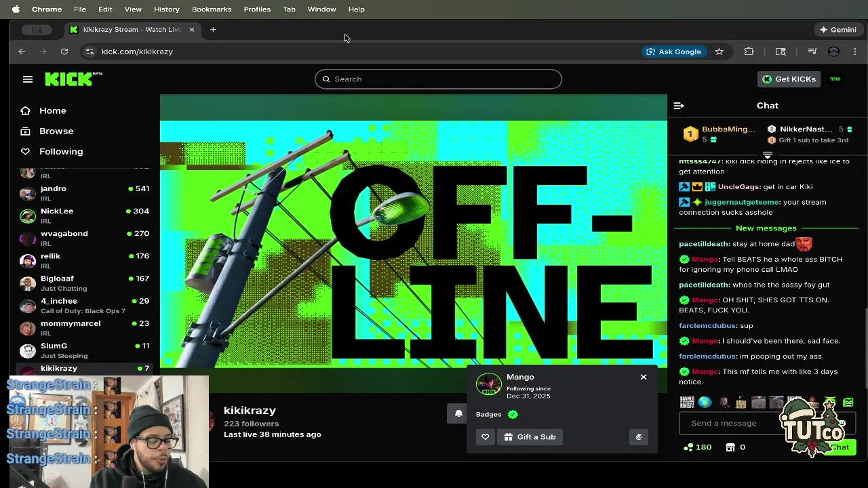This screenshot has height=488, width=868.
Task: Click Mango's profile avatar in card
Action: tap(488, 384)
